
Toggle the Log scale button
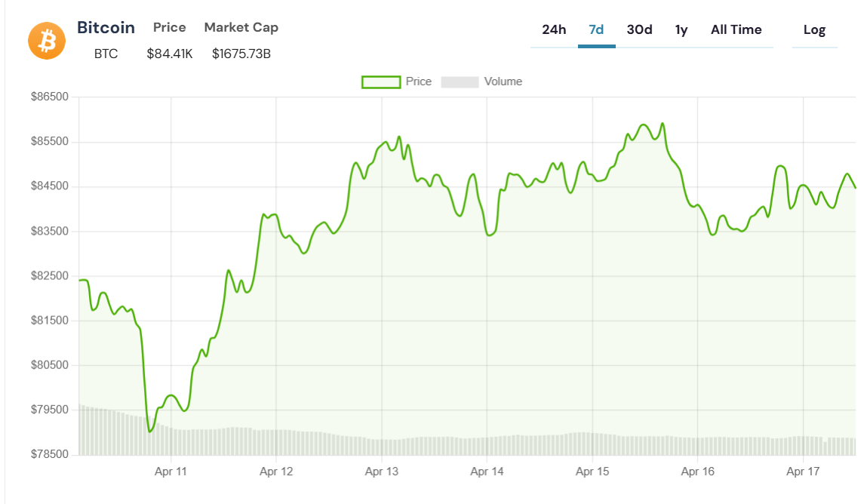(x=814, y=30)
